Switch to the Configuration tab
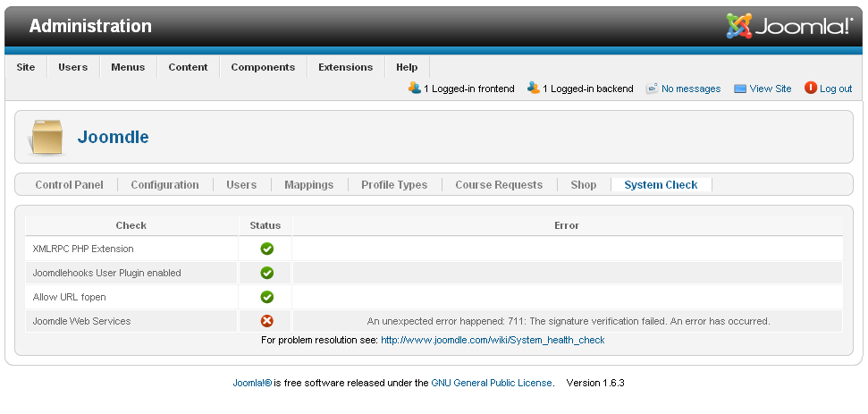 click(x=164, y=185)
